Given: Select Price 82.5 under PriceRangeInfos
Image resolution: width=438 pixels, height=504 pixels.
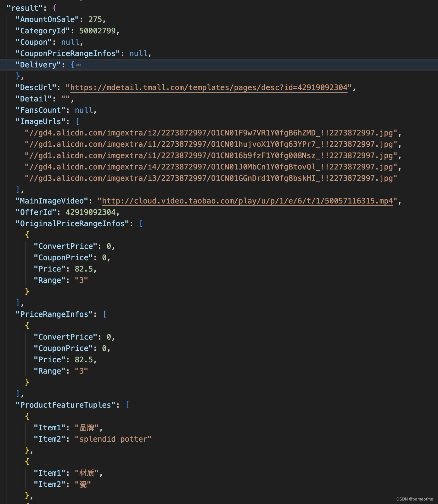Looking at the screenshot, I should point(84,360).
